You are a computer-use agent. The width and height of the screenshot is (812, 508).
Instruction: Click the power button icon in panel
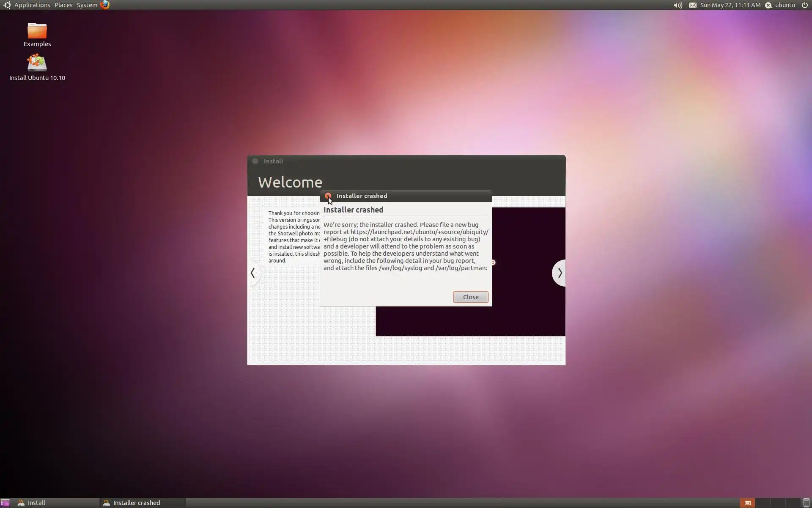click(x=804, y=5)
